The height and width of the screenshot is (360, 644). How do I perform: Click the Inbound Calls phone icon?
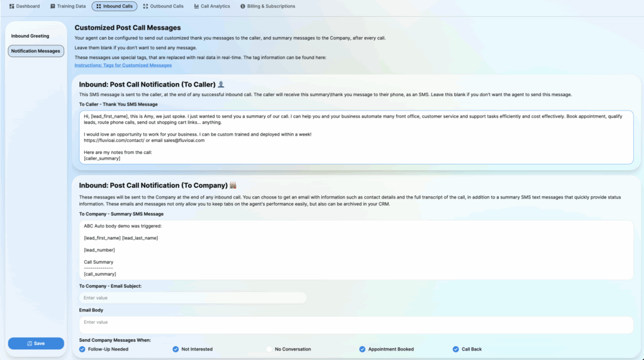coord(97,6)
